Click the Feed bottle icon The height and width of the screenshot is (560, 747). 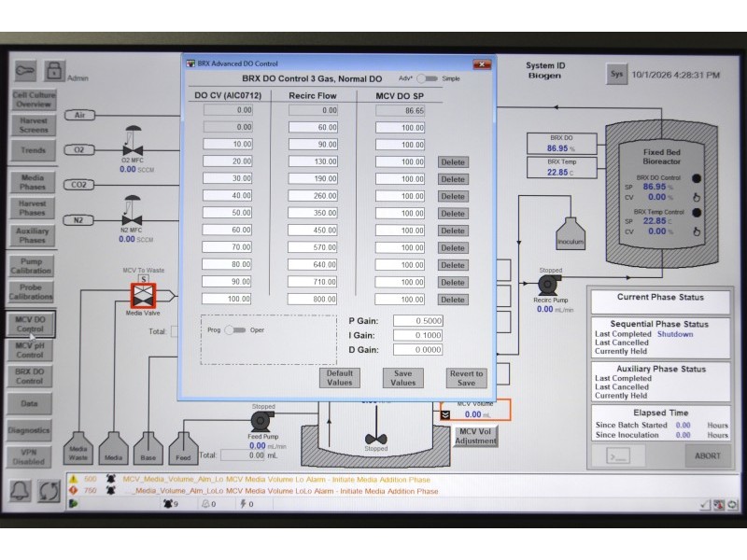click(x=183, y=448)
